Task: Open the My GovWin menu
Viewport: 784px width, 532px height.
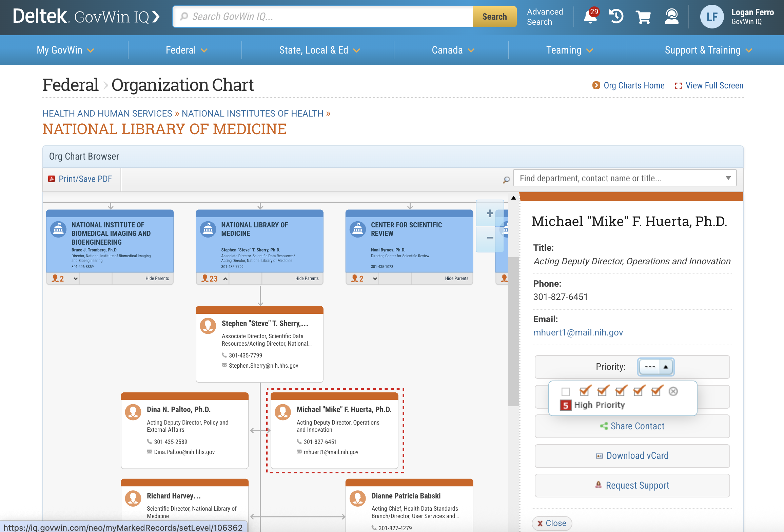Action: pos(65,50)
